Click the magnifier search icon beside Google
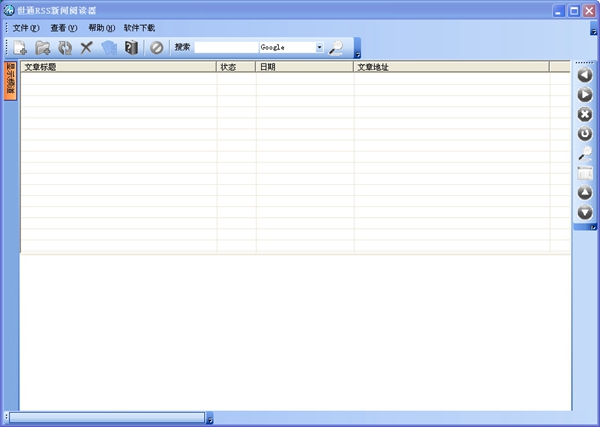 coord(336,47)
